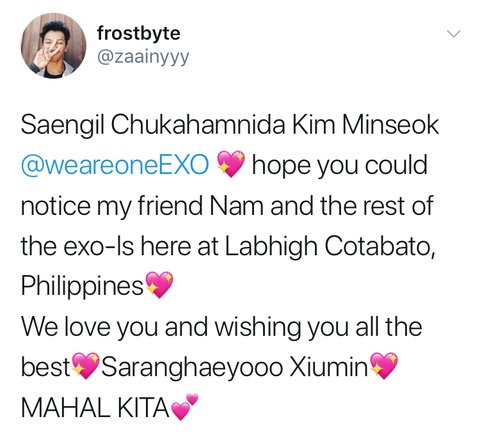Click the word "best" in last lines
480x435 pixels.
[45, 367]
